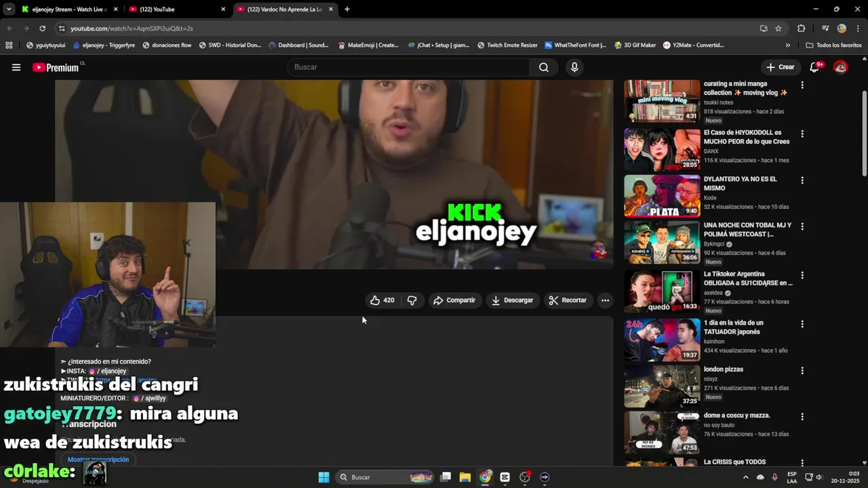Screen dimensions: 868x488
Task: Open options for 'DYLANTERO YA NO ES' video
Action: pyautogui.click(x=802, y=180)
